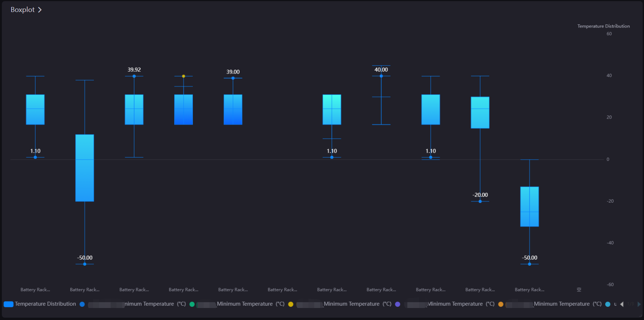Open the Boxplot panel title link
The width and height of the screenshot is (644, 320).
[23, 10]
